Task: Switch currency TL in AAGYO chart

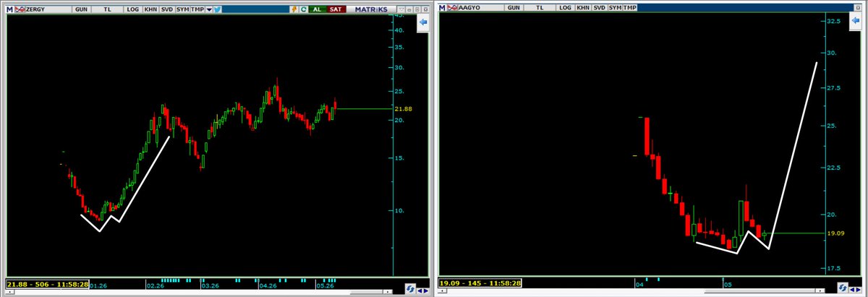Action: [540, 7]
